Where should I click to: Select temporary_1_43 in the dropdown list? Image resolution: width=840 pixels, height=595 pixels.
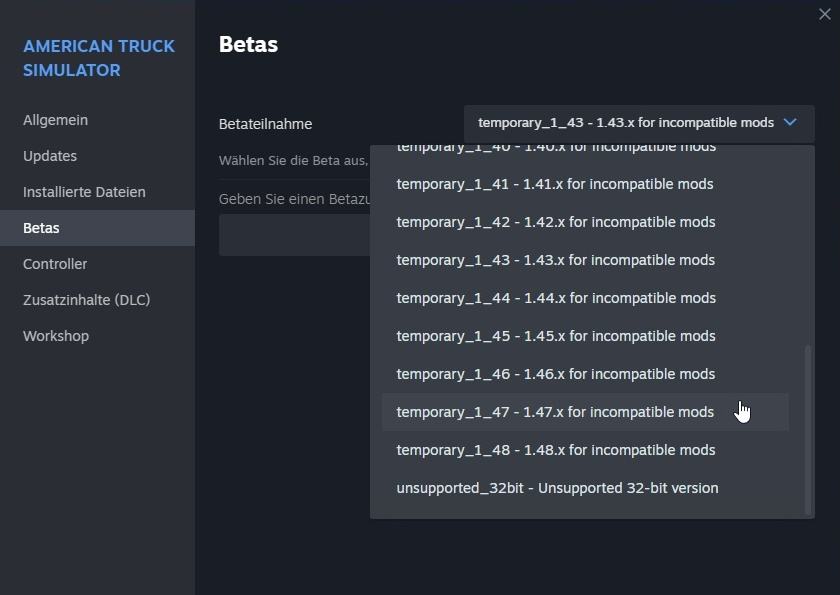pos(585,260)
